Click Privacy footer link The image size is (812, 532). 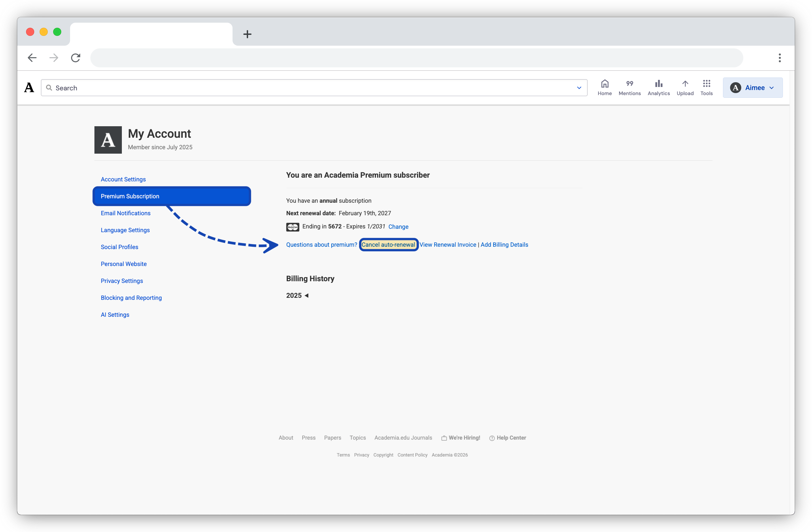pos(361,455)
